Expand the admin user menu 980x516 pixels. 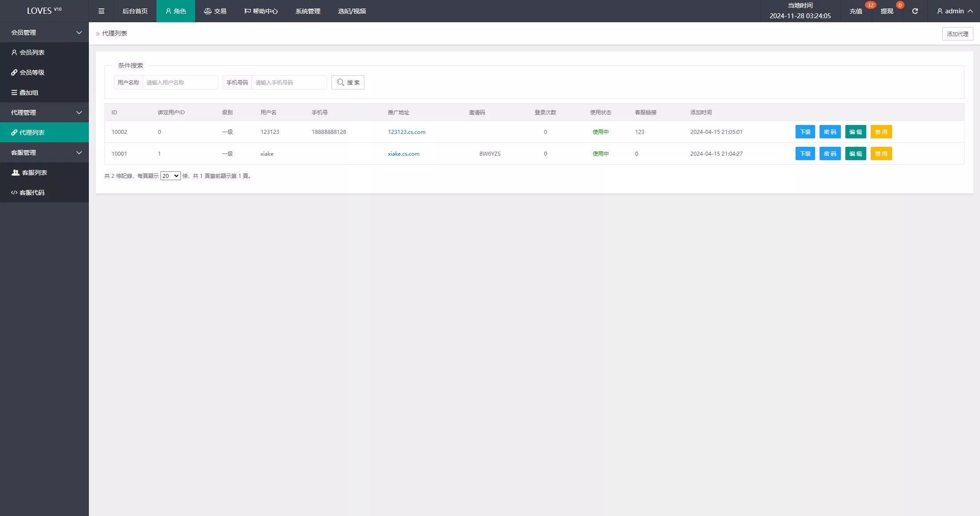(x=954, y=11)
